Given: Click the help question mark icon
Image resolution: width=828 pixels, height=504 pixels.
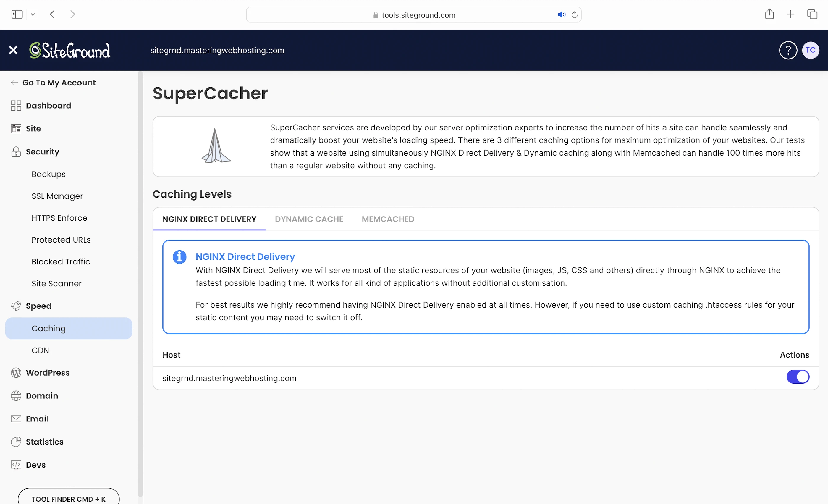Looking at the screenshot, I should point(788,50).
